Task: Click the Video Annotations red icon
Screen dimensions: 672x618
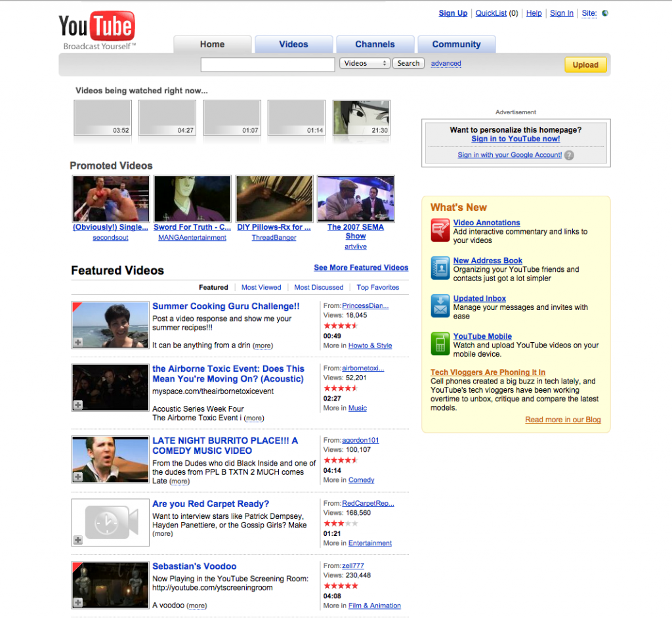Action: [x=440, y=231]
